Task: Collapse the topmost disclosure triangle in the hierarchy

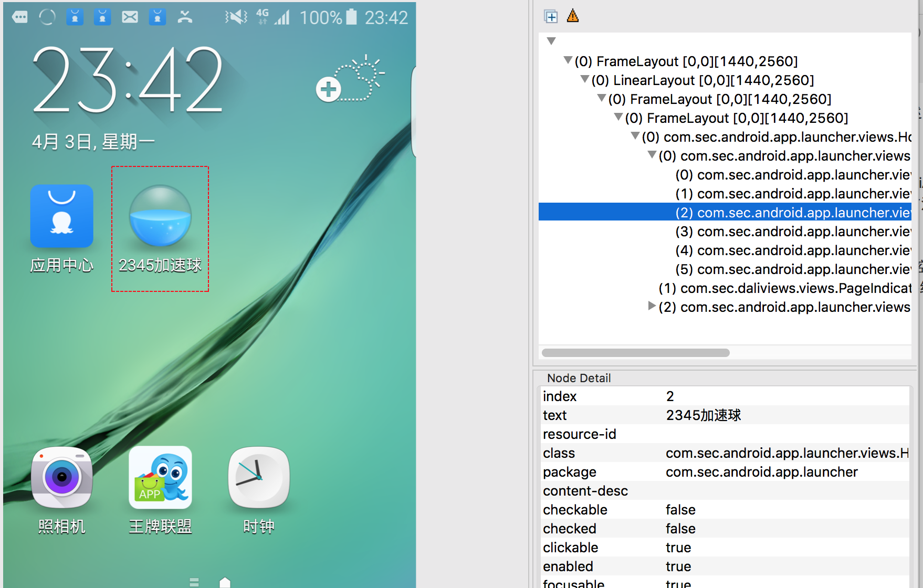Action: pos(551,40)
